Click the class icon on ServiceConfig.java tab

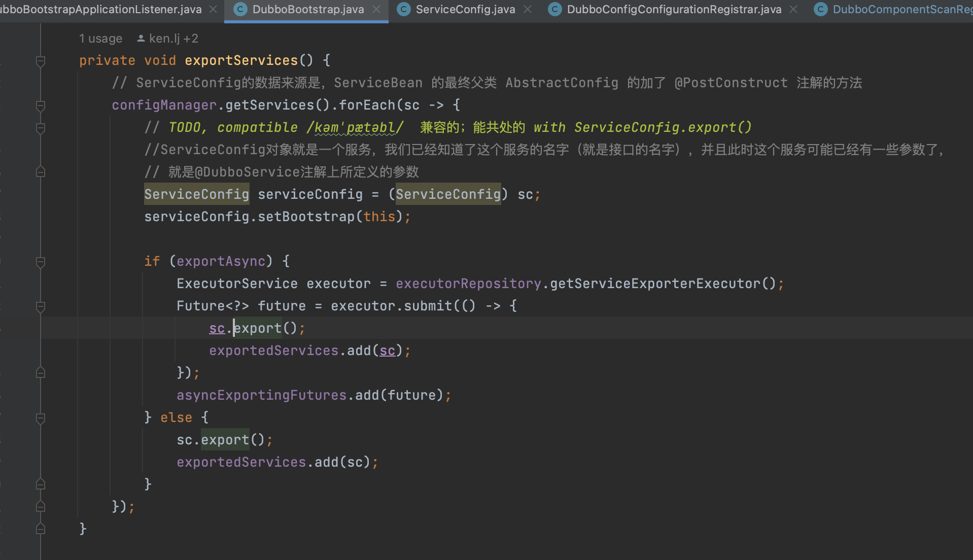404,10
